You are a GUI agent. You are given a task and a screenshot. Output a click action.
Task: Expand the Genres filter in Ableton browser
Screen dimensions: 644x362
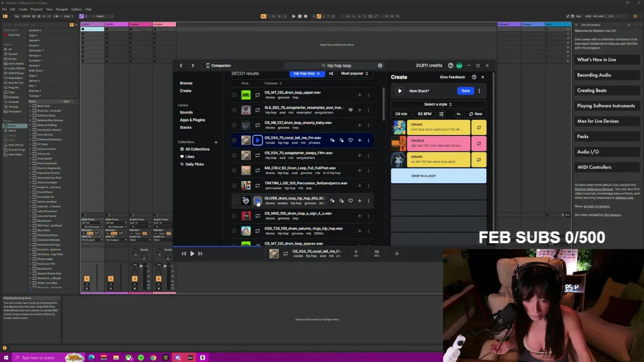point(34,80)
